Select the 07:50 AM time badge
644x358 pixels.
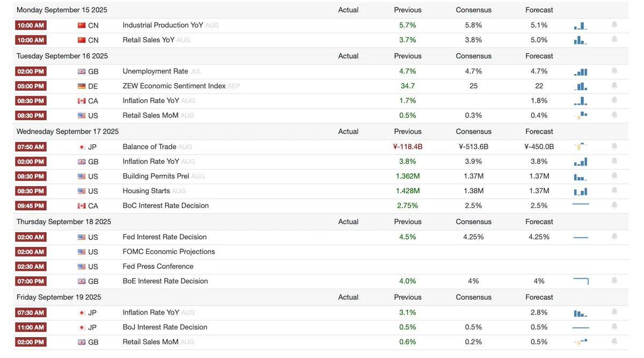[x=31, y=147]
